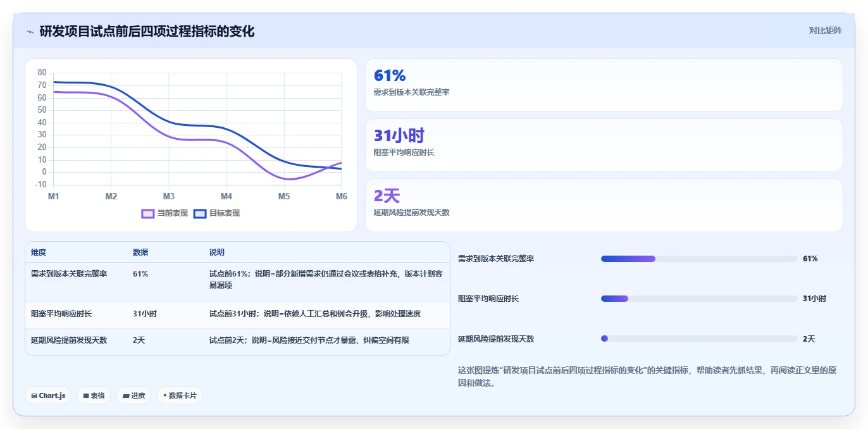Screen dimensions: 868x429
Task: Click the M6 axis label on chart
Action: pos(341,197)
